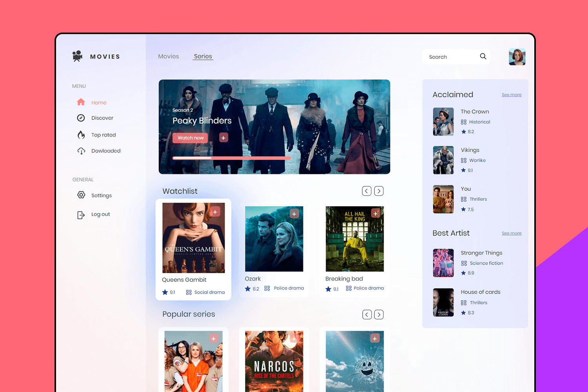Switch to the Series tab
The width and height of the screenshot is (588, 392).
[x=203, y=56]
